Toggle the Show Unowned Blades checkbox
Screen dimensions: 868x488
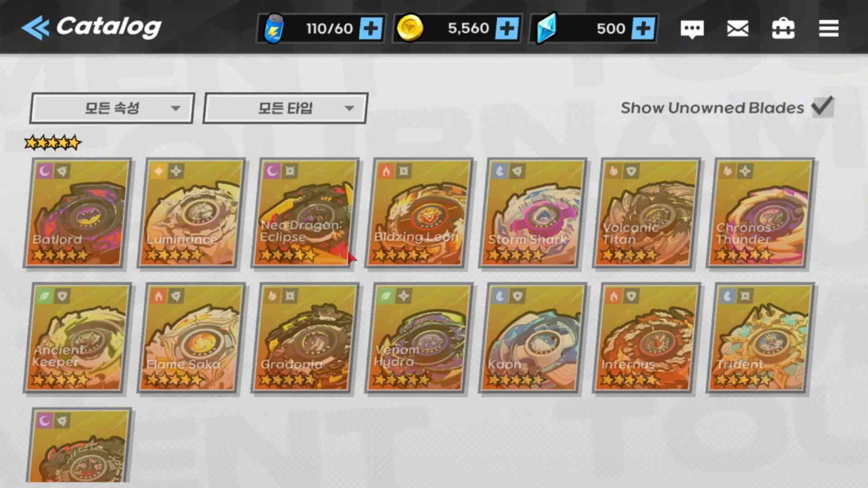coord(822,107)
